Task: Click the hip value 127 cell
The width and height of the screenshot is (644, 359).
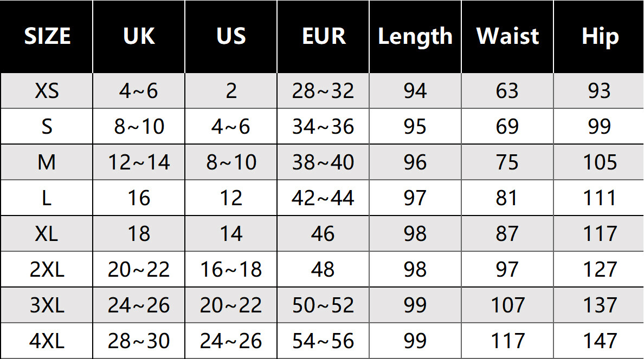Action: [600, 270]
